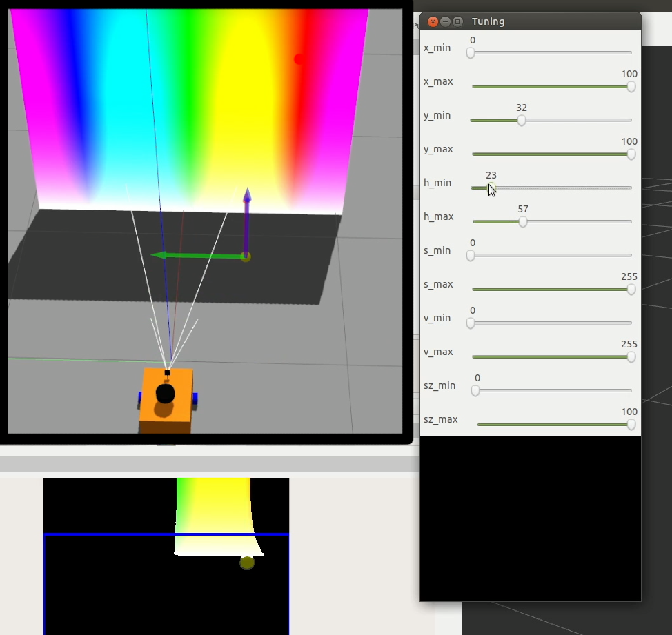Minimize the Tuning window
Screen dimensions: 672x635
click(445, 21)
